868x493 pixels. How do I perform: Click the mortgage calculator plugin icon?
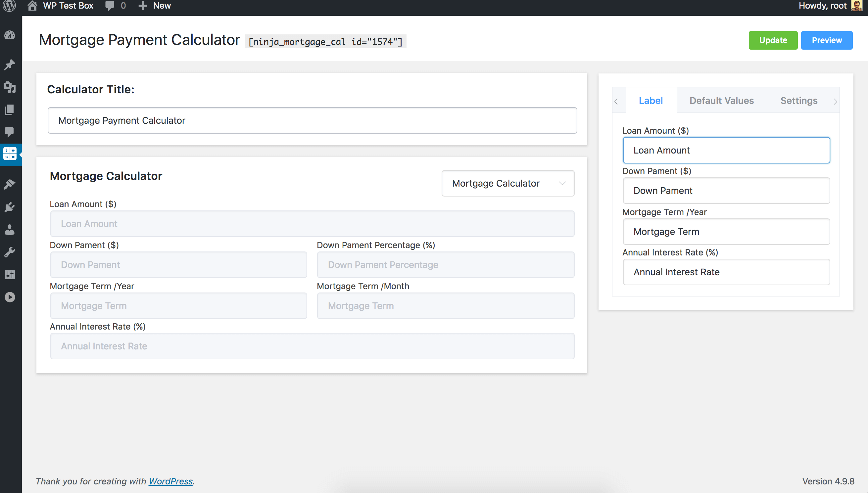pos(10,154)
